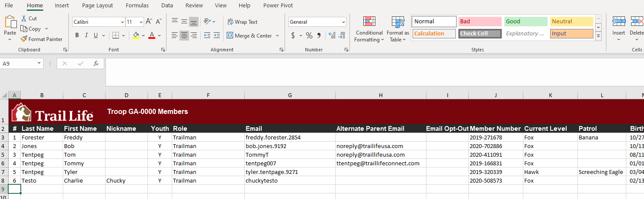The height and width of the screenshot is (199, 644).
Task: Open the Font dialog launcher
Action: [163, 50]
